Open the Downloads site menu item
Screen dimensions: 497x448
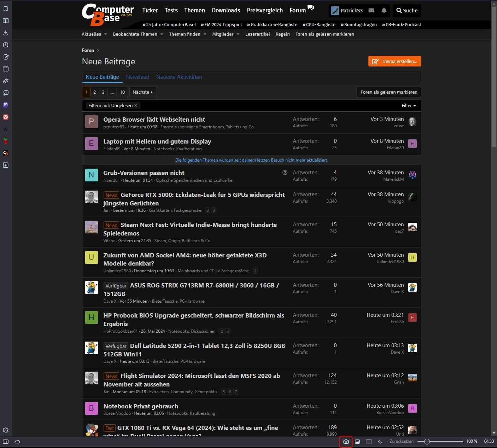pyautogui.click(x=226, y=10)
